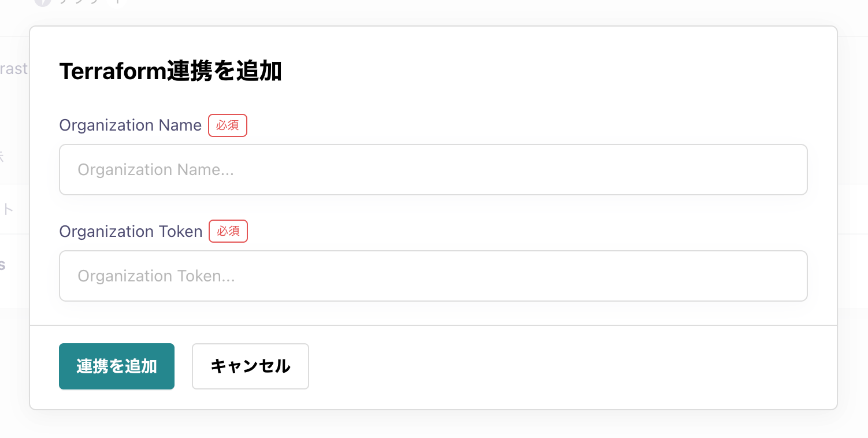Click the faded "ト" item at left edge
This screenshot has height=438, width=868.
7,210
